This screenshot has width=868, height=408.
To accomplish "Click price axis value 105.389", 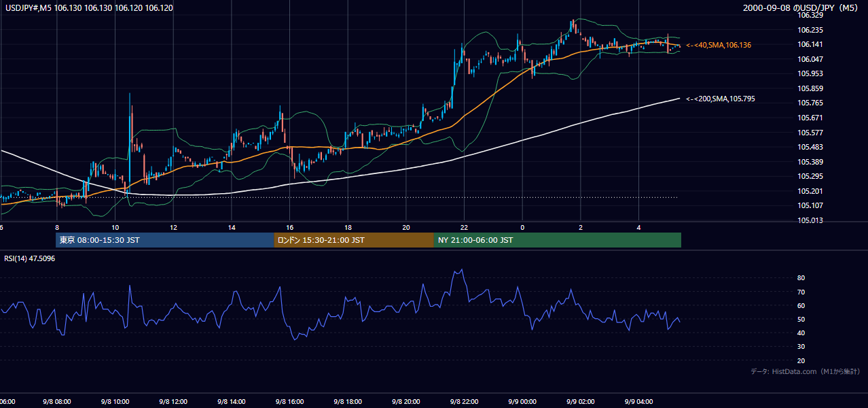I will 810,162.
